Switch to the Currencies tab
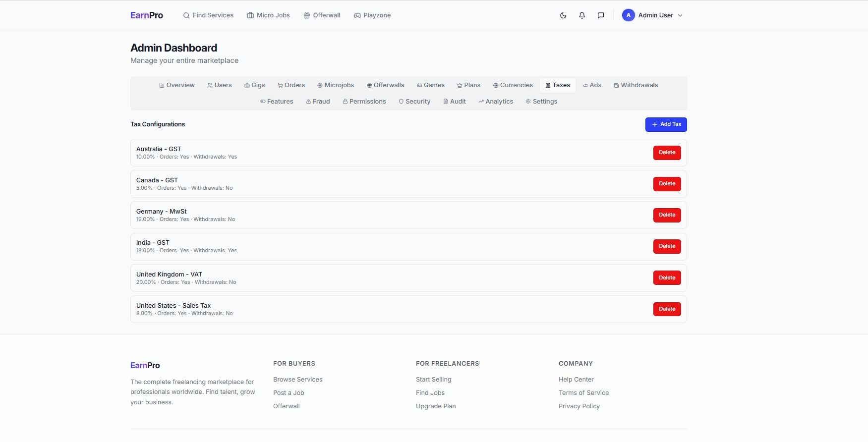The image size is (868, 442). click(x=513, y=85)
